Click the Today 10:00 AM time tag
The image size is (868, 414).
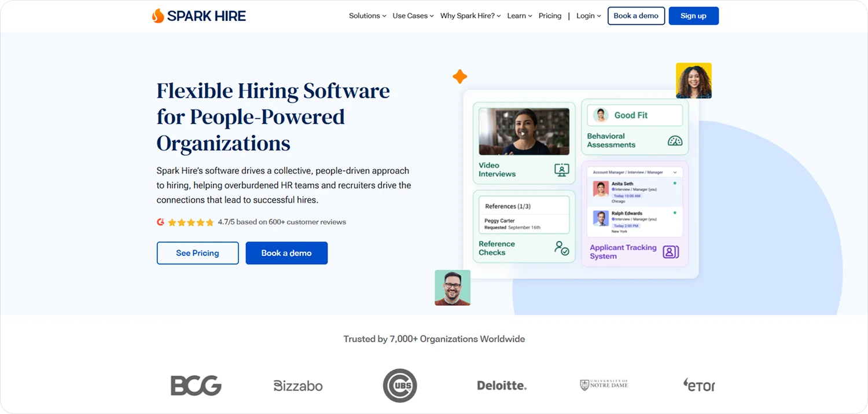point(626,196)
